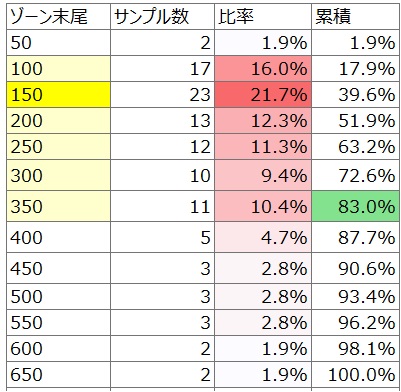Select the dark red 21.7% cell
Viewport: 401px width, 392px height.
tap(263, 95)
